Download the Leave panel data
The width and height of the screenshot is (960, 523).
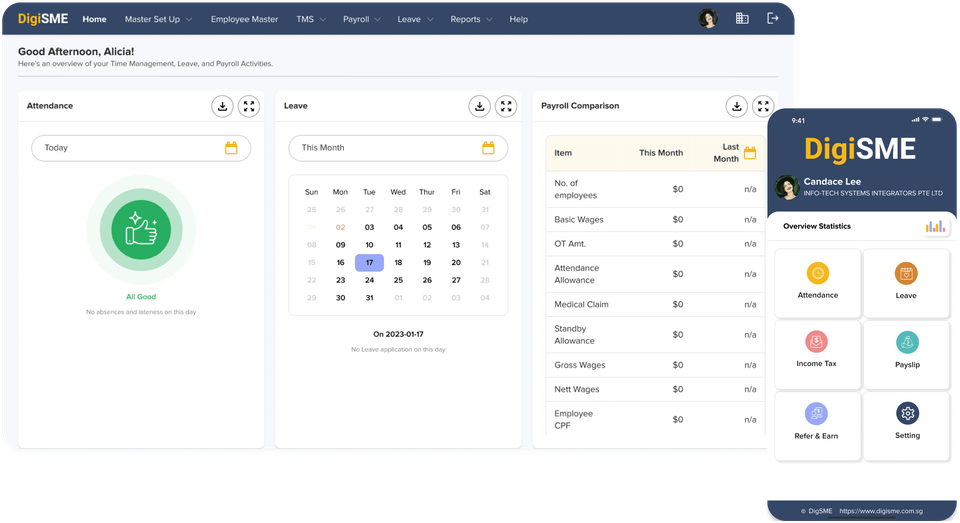[480, 106]
